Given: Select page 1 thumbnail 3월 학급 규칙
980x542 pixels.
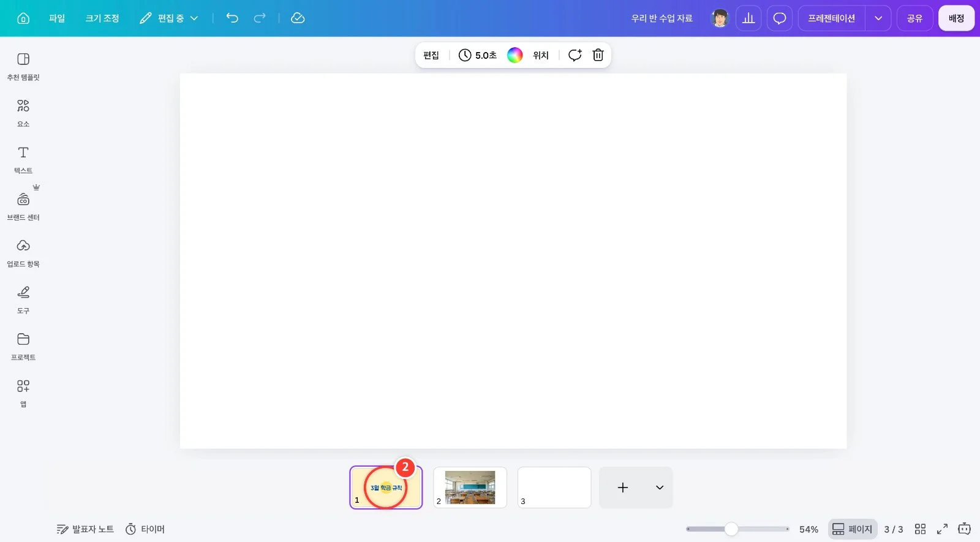Looking at the screenshot, I should click(386, 487).
